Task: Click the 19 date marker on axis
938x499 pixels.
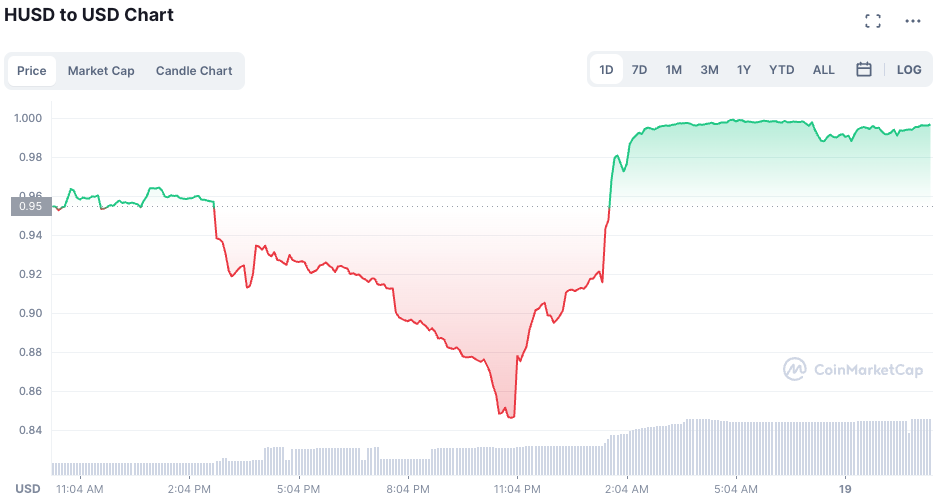Action: (x=845, y=489)
